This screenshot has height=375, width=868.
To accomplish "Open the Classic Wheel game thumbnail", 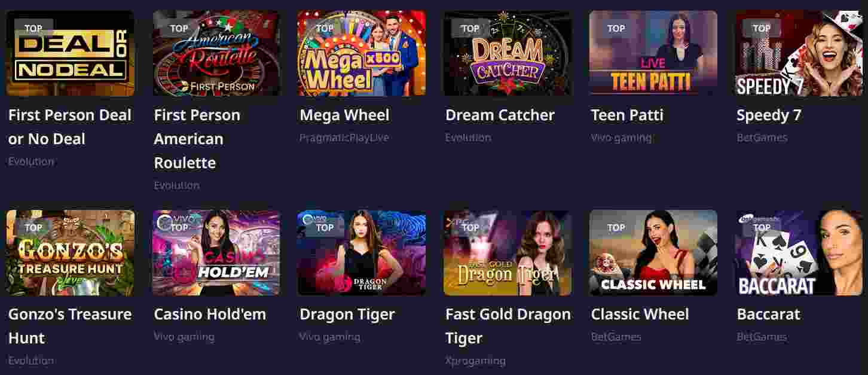I will click(653, 252).
